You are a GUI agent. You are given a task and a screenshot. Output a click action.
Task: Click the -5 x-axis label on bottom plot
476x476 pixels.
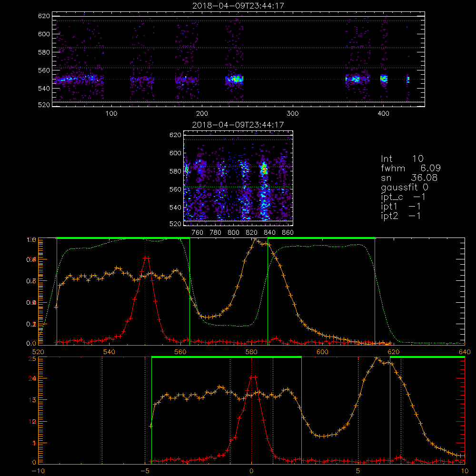(x=145, y=471)
